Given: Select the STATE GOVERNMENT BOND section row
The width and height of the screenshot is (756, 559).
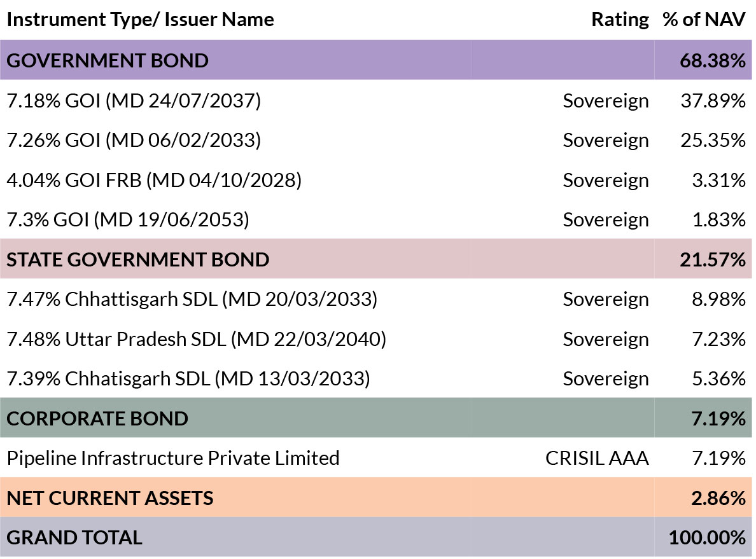Looking at the screenshot, I should [x=376, y=259].
